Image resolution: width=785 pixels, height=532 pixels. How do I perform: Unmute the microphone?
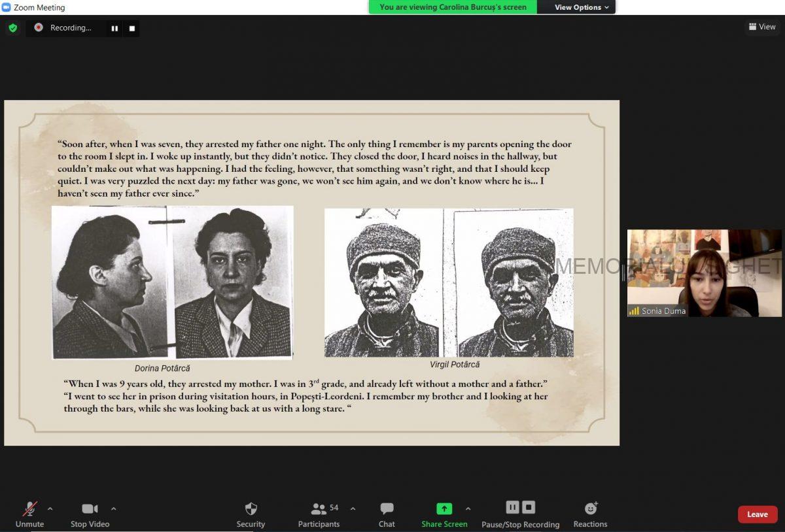(30, 514)
